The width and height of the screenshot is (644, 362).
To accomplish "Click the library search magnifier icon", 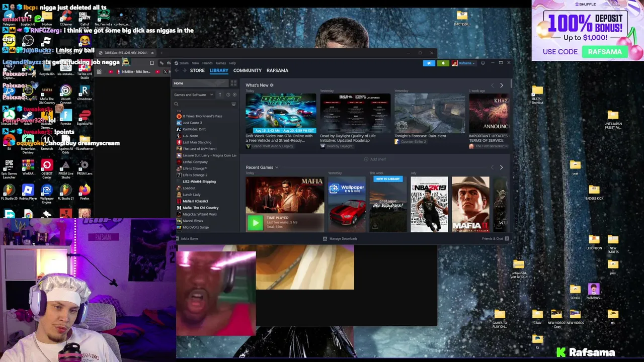I will tap(176, 104).
